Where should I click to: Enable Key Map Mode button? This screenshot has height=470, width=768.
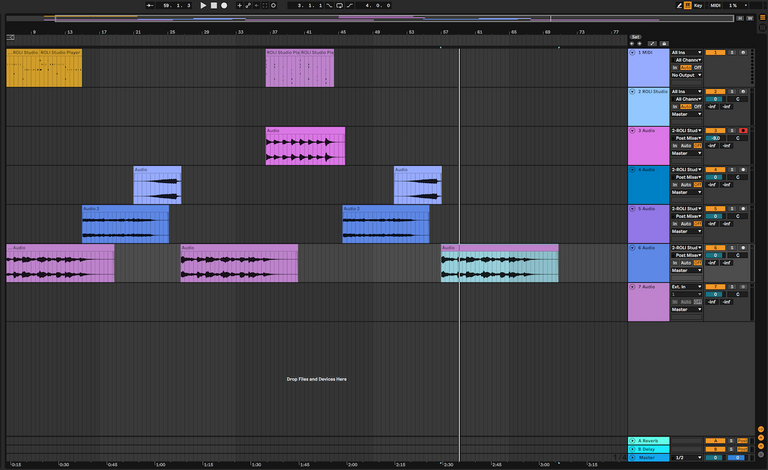click(x=698, y=5)
